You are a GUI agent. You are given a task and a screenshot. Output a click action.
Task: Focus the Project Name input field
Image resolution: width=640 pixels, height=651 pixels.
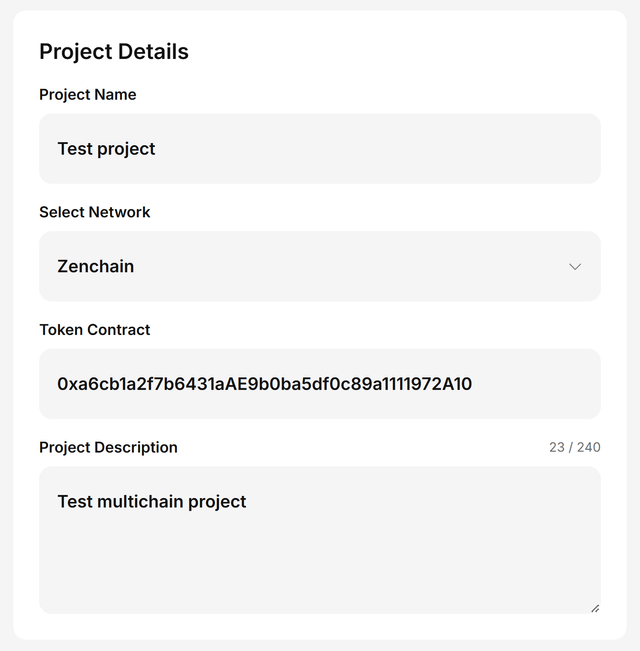(x=320, y=149)
